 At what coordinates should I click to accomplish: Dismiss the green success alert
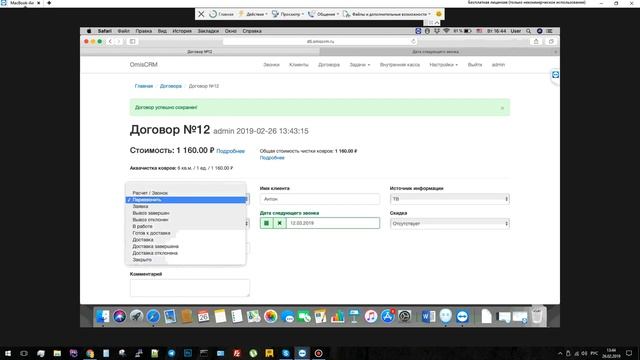[502, 108]
